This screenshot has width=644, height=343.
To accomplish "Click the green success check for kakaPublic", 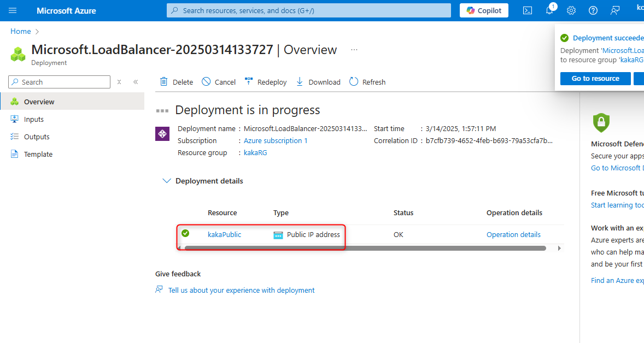I will 186,233.
